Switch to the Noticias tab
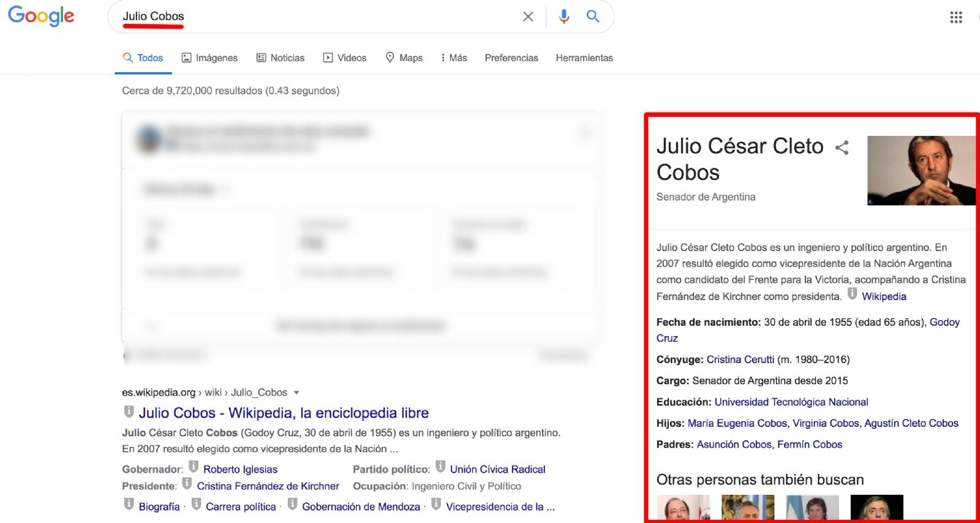Image resolution: width=980 pixels, height=523 pixels. pos(280,58)
